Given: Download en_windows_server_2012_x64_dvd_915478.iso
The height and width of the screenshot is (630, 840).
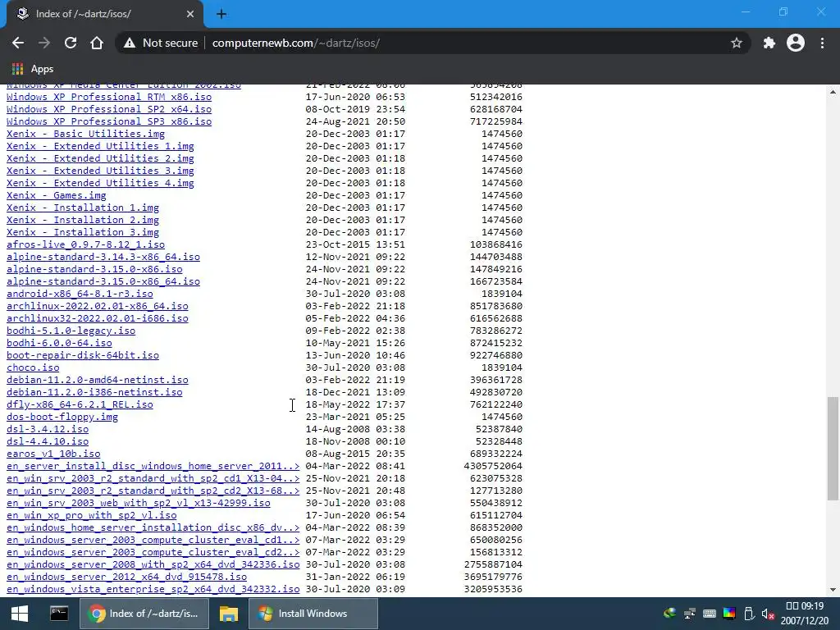Looking at the screenshot, I should coord(126,577).
